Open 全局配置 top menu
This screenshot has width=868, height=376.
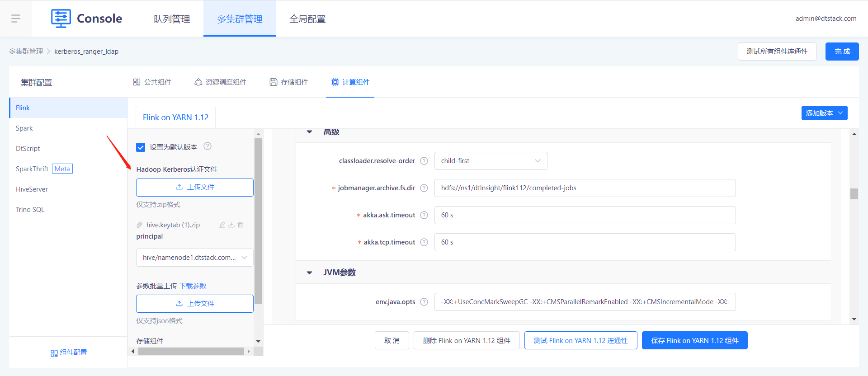pos(307,19)
